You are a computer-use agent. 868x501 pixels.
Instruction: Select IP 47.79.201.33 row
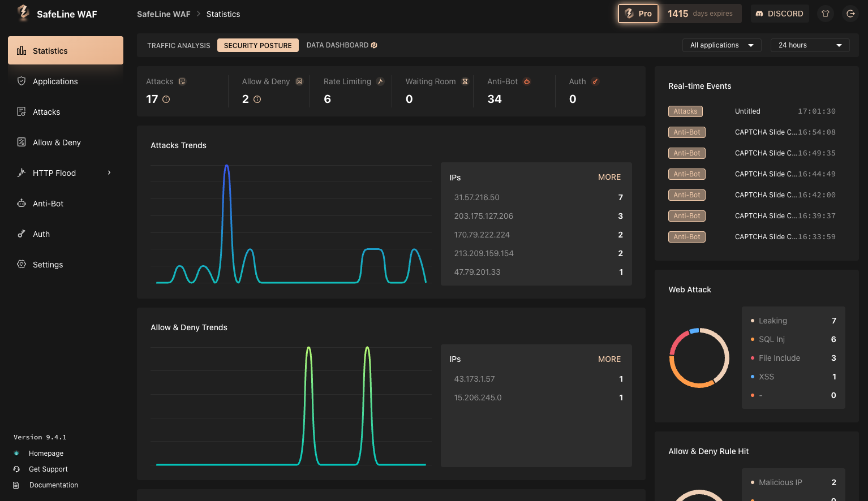click(x=536, y=272)
